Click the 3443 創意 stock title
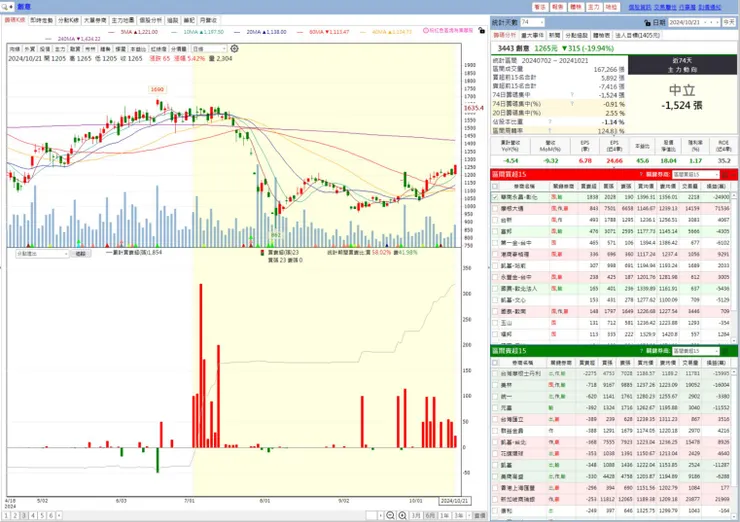Image resolution: width=740 pixels, height=522 pixels. pyautogui.click(x=513, y=49)
